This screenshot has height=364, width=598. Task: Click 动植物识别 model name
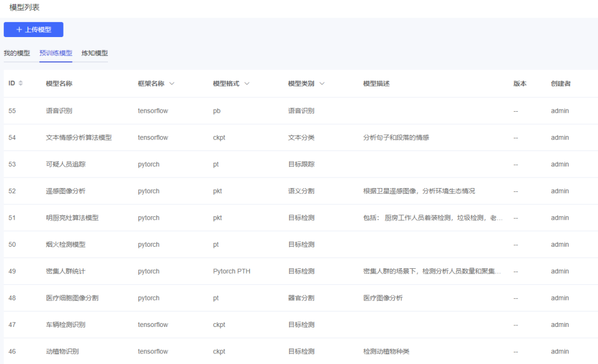62,351
